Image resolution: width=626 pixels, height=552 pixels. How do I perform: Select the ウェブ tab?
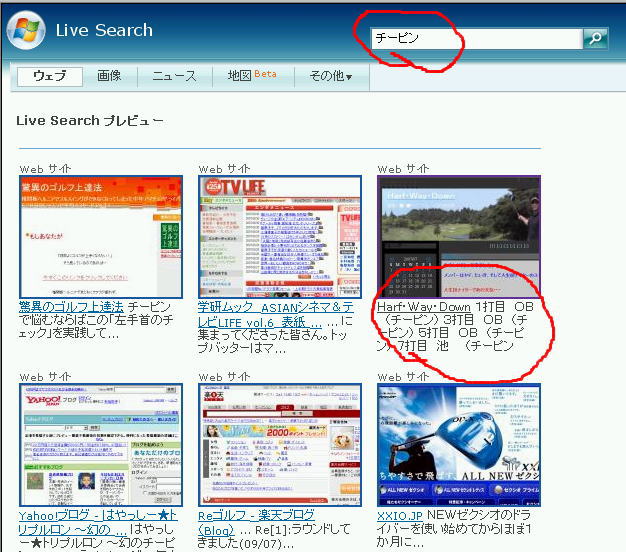[50, 76]
